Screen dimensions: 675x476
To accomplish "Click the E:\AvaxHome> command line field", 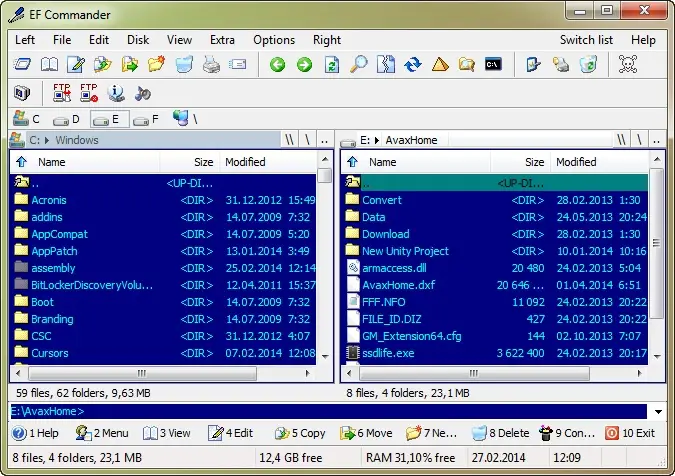I will coord(328,411).
